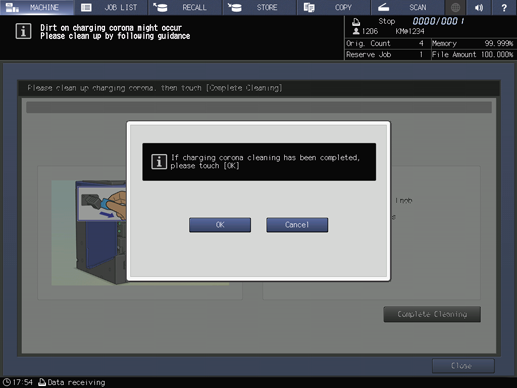The width and height of the screenshot is (517, 388).
Task: Open the MACHINE tab
Action: pyautogui.click(x=37, y=7)
